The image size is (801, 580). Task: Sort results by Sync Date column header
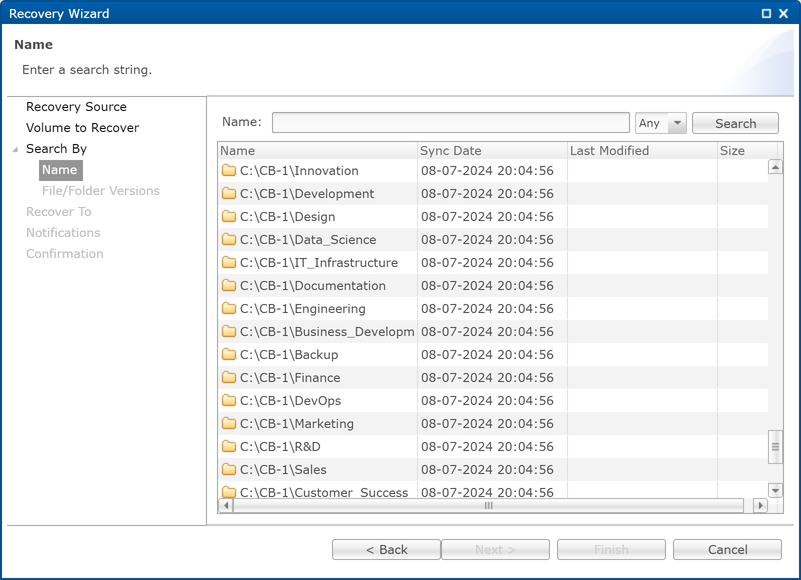pos(492,151)
